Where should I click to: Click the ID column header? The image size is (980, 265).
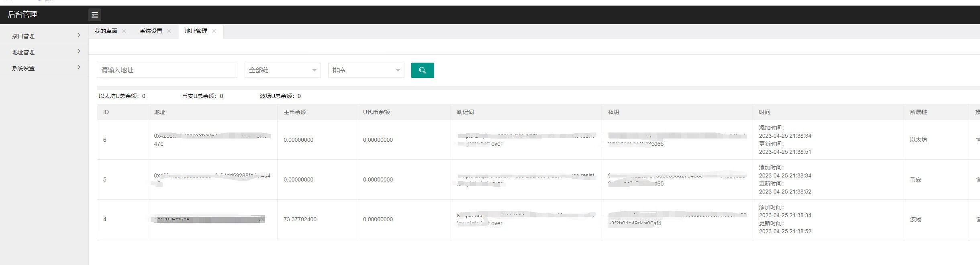click(106, 112)
